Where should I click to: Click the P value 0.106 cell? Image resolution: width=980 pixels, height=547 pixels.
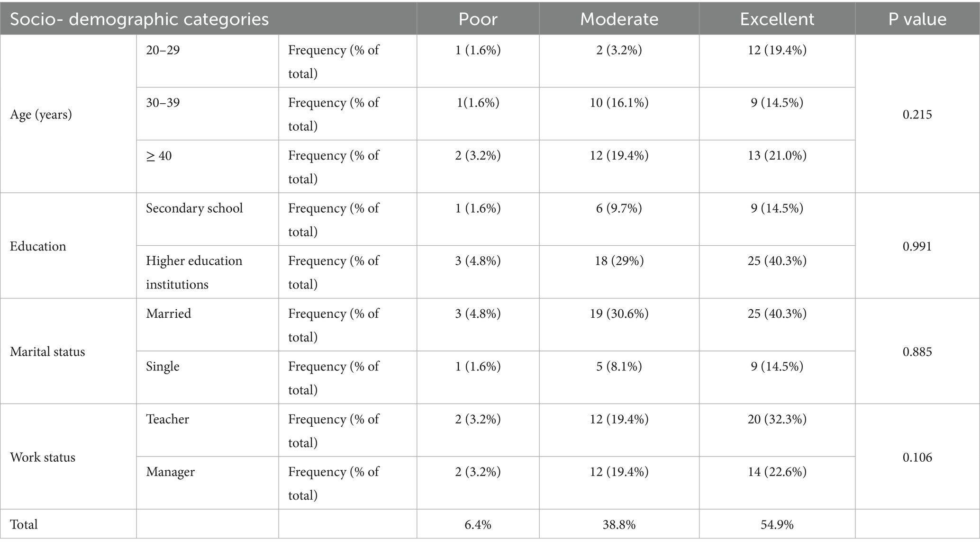[917, 457]
